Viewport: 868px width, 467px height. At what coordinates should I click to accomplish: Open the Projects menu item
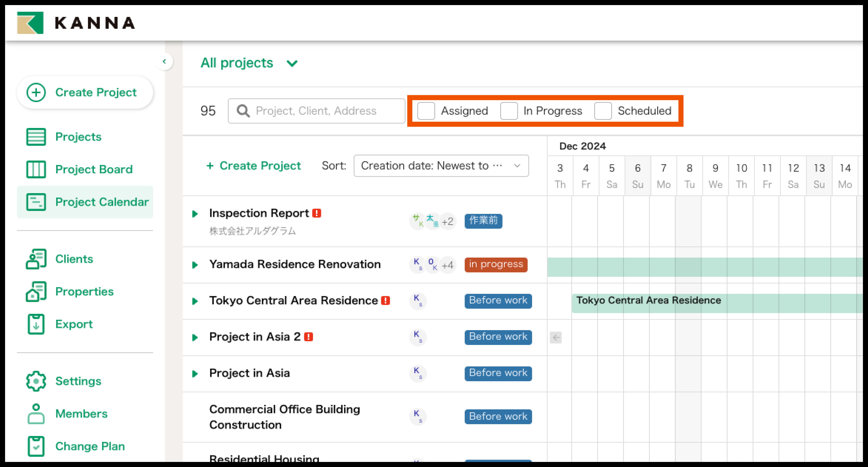78,137
